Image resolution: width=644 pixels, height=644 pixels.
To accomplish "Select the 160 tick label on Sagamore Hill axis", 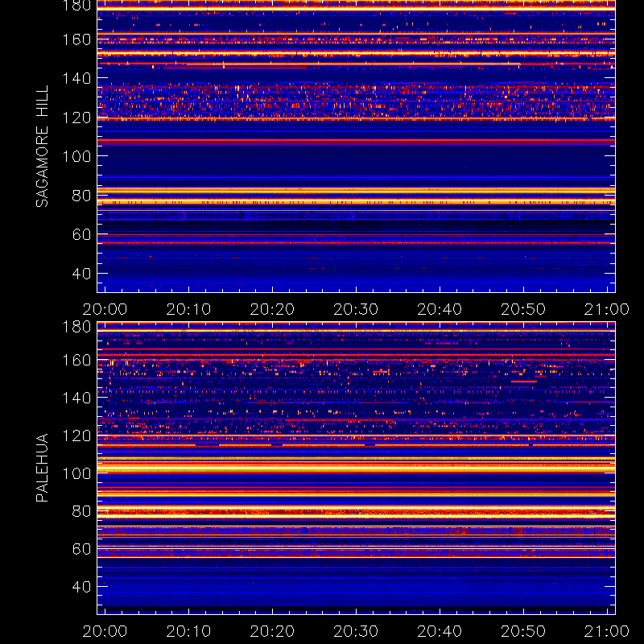I will 76,39.
